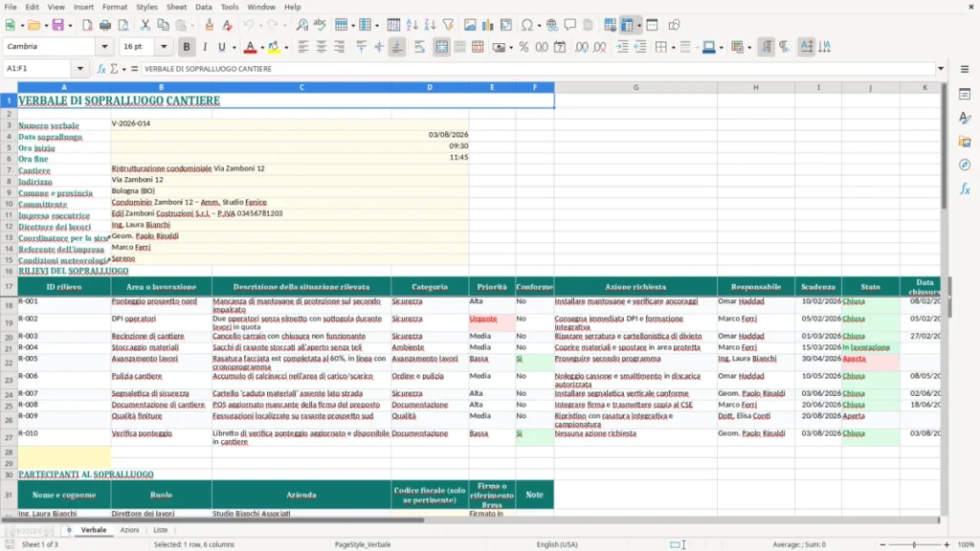This screenshot has width=980, height=551.
Task: Select row 17 header
Action: pyautogui.click(x=9, y=287)
